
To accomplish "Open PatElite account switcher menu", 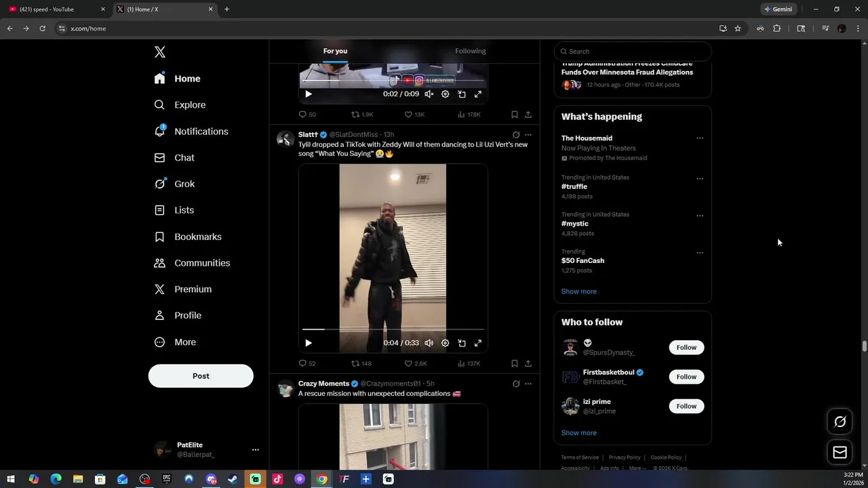I will [206, 449].
